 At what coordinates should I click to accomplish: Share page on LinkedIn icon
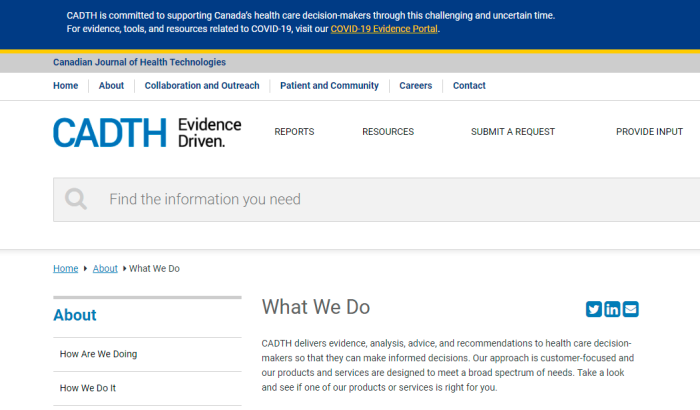pos(612,309)
